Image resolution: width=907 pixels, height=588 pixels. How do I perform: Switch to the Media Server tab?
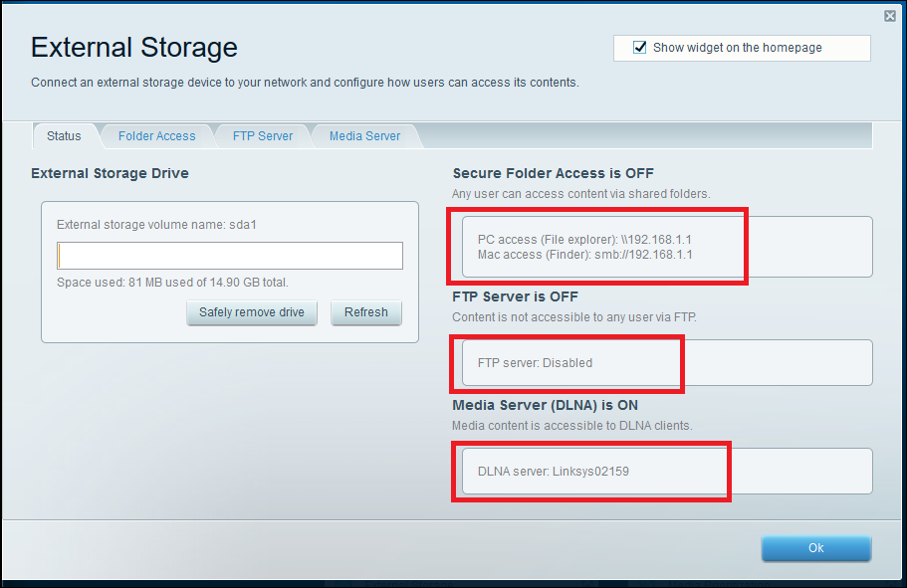[x=363, y=135]
